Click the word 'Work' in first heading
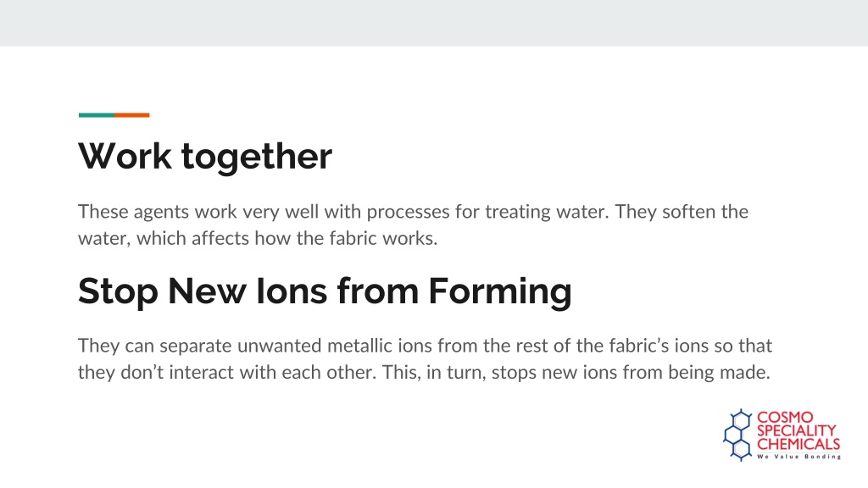868x488 pixels. coord(125,156)
